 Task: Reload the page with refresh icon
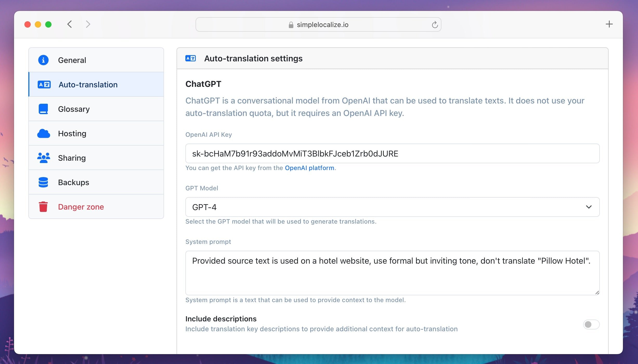click(435, 25)
